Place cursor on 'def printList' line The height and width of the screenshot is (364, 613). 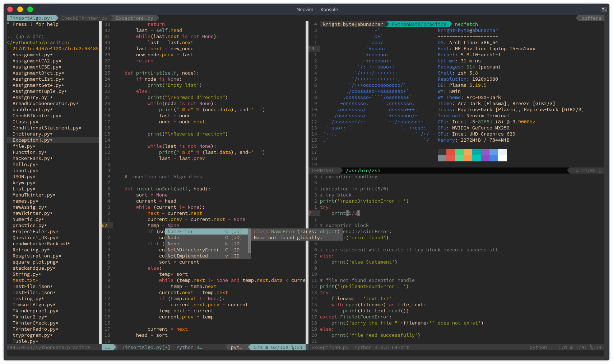click(162, 73)
